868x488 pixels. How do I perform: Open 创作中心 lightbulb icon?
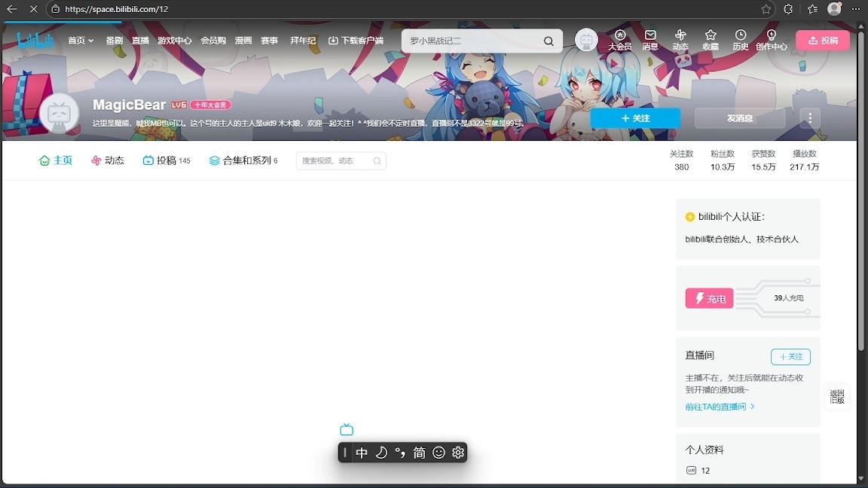(x=771, y=41)
